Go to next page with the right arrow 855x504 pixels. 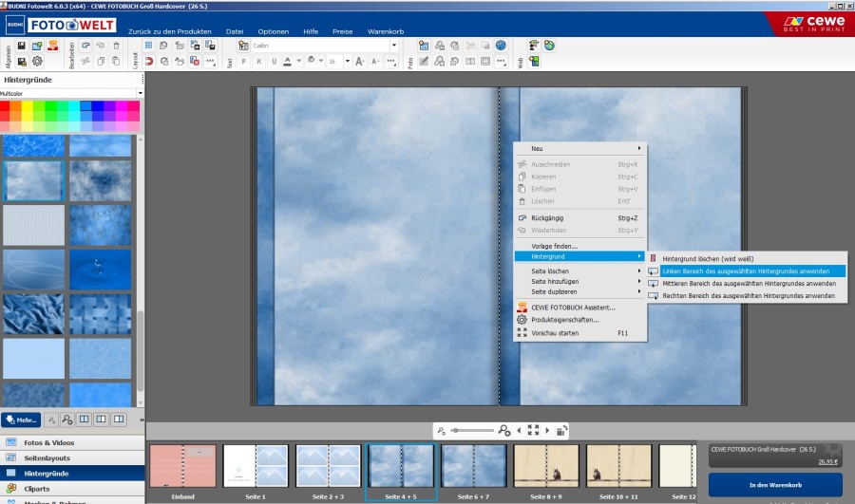click(547, 430)
